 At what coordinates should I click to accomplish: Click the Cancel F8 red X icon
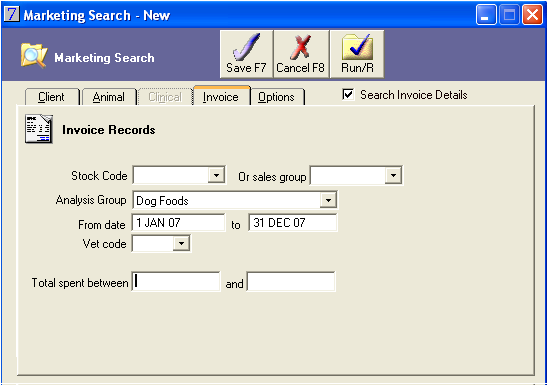[x=301, y=46]
